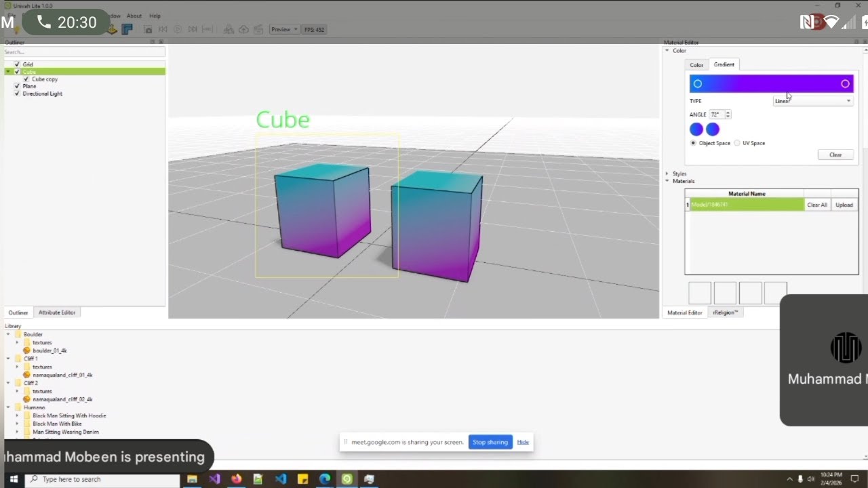868x488 pixels.
Task: Click the first gradient color swatch circle
Action: (696, 129)
